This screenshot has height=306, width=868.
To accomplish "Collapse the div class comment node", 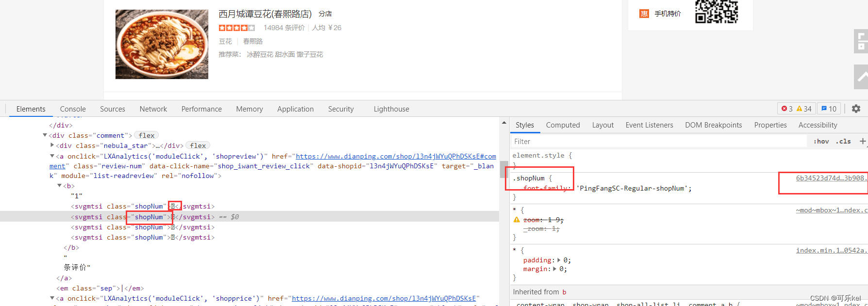I will (x=45, y=135).
